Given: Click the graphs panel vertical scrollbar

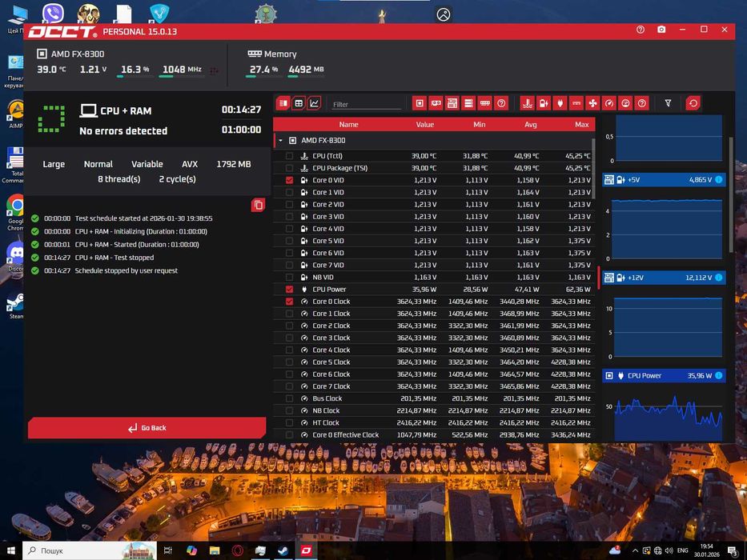Looking at the screenshot, I should [x=731, y=194].
